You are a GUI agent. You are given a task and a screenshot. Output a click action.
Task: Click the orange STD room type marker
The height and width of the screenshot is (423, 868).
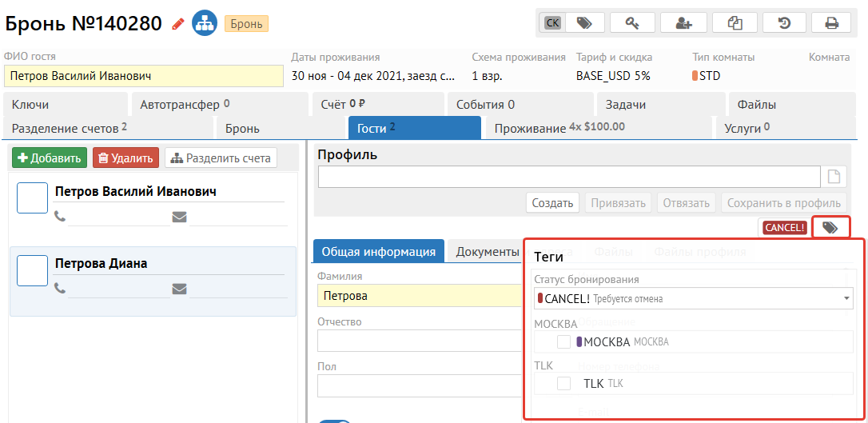[695, 77]
